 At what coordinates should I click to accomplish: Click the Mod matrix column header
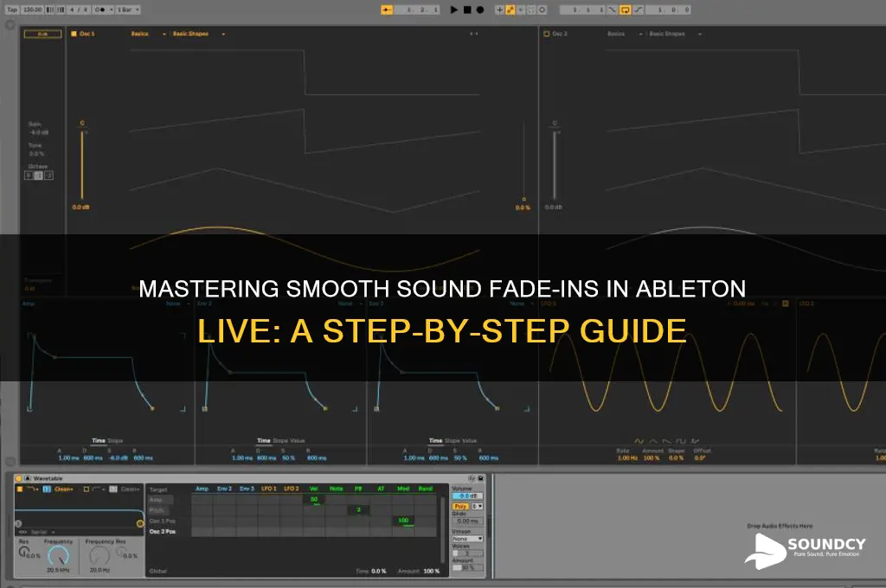[403, 489]
